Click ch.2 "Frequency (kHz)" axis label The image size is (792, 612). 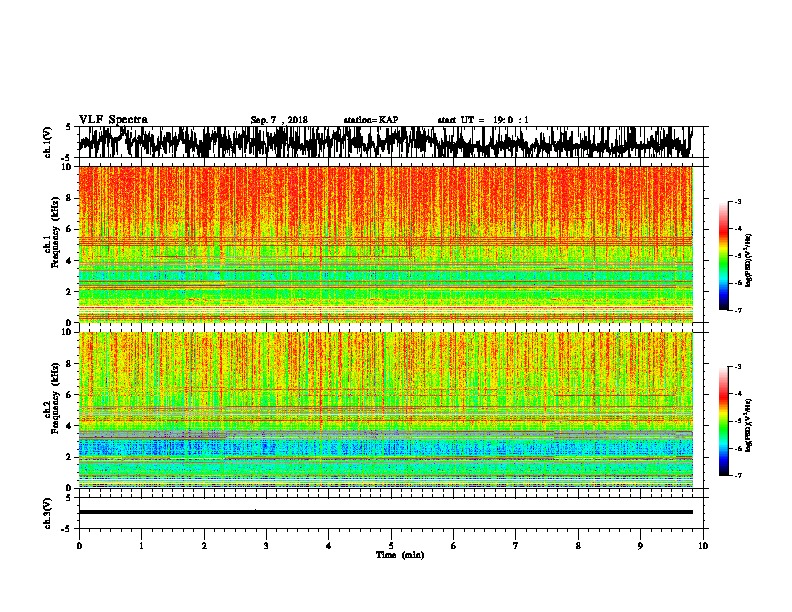(x=55, y=397)
